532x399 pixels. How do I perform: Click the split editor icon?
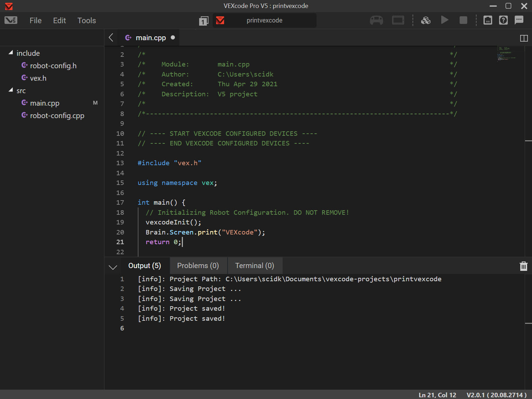point(524,38)
